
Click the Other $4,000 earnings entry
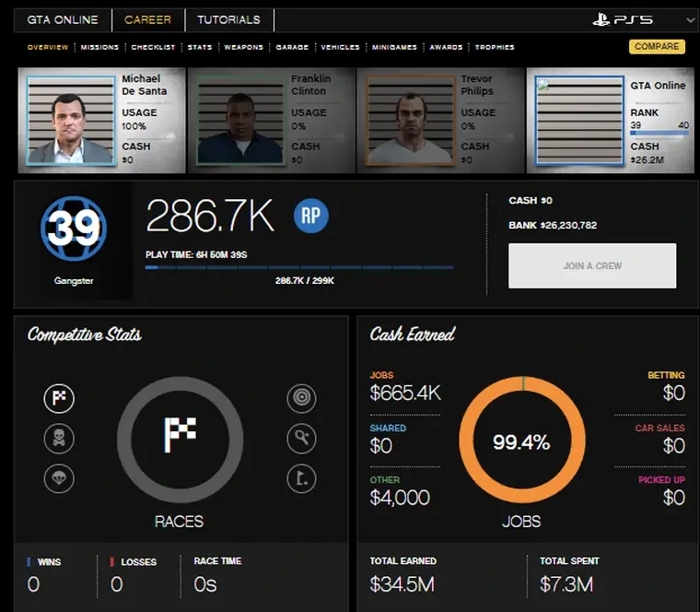pos(400,491)
